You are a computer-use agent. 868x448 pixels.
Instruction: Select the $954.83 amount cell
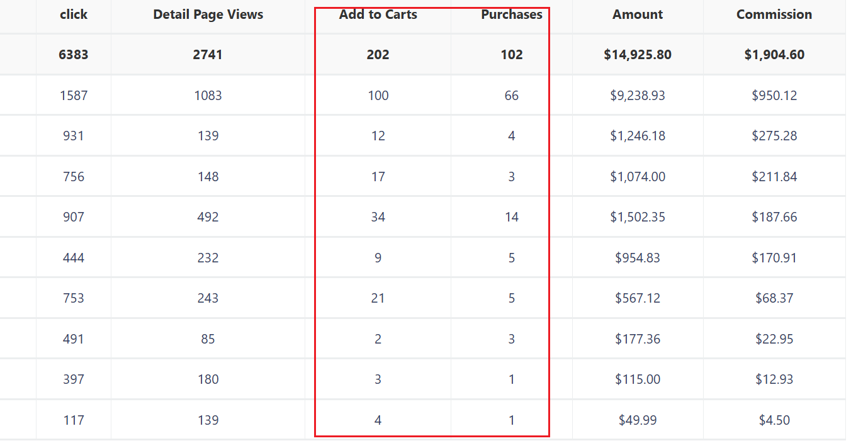pos(638,258)
